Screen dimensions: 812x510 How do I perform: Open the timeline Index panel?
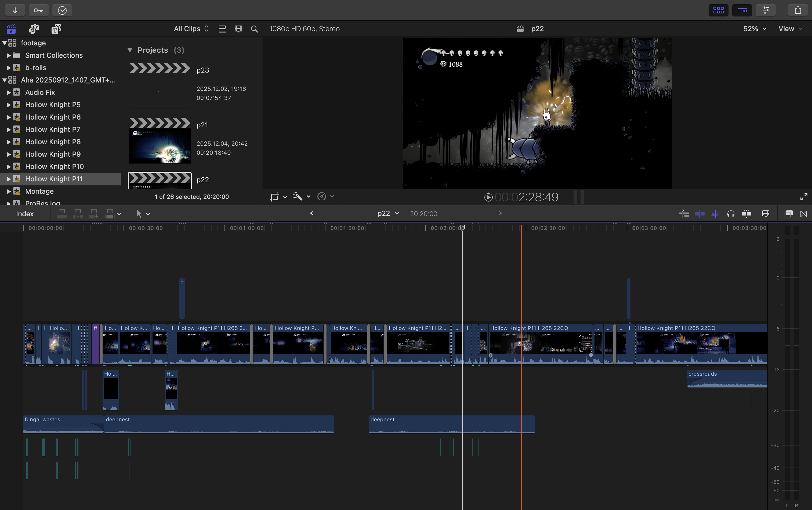coord(25,214)
